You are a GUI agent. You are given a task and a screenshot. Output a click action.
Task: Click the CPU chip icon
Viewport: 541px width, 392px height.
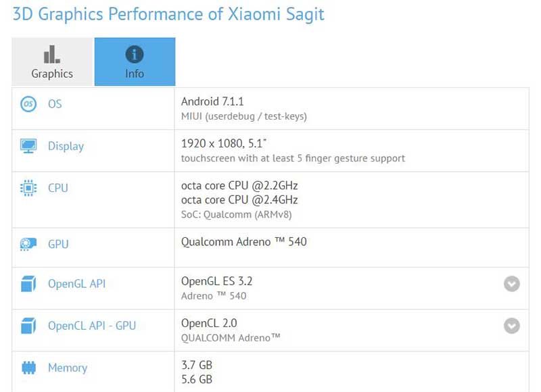pyautogui.click(x=28, y=188)
